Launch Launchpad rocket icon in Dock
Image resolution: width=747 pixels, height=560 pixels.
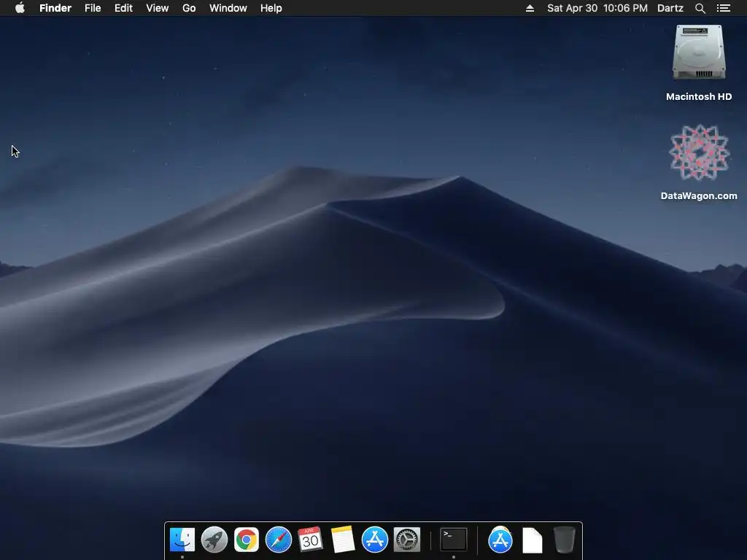tap(214, 540)
